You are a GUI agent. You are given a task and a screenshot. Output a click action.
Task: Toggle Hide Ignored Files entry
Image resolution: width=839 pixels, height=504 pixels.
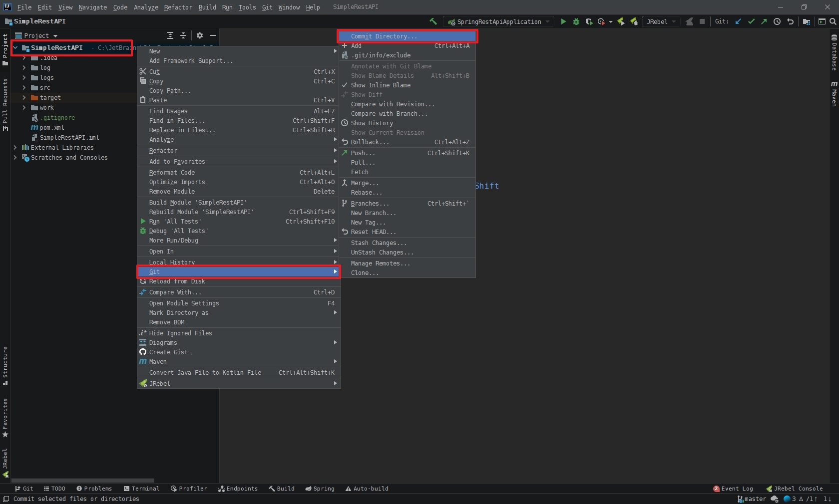239,333
